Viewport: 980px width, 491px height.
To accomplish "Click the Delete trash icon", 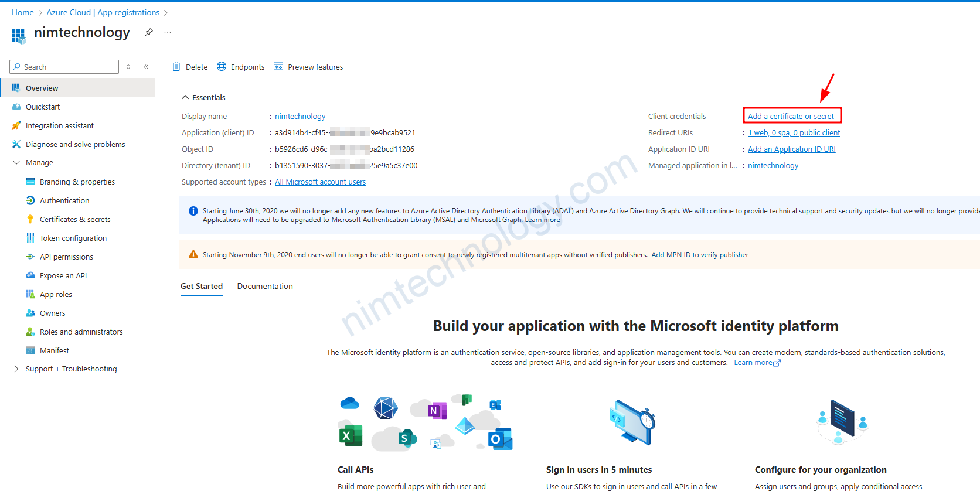I will click(176, 67).
